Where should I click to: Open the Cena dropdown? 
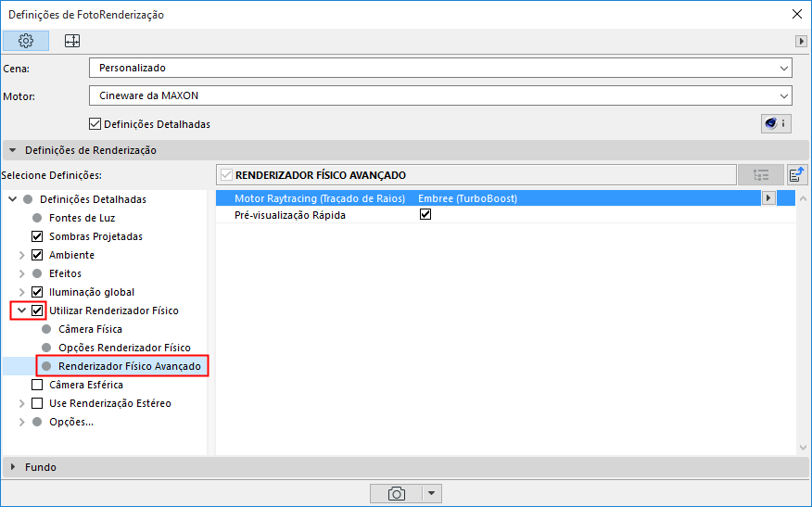pyautogui.click(x=440, y=68)
